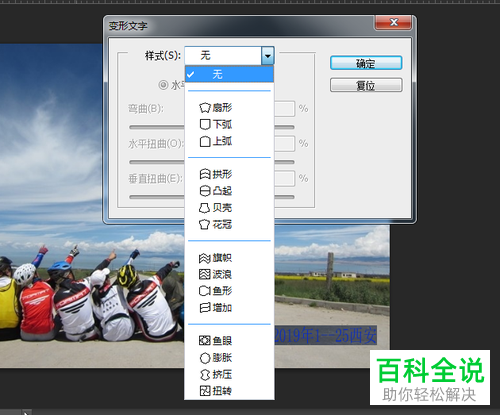
Task: Pick the 拱形 style entry
Action: tap(229, 174)
